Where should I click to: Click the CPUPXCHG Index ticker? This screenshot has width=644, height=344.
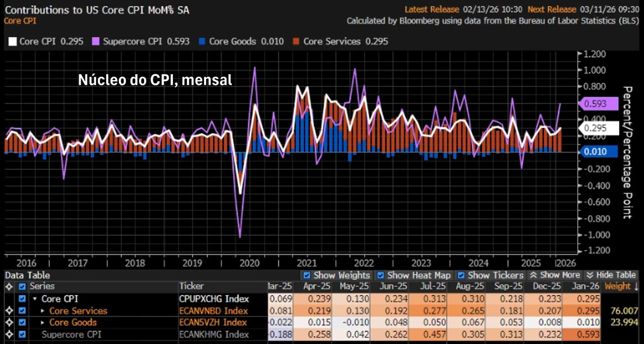point(214,299)
